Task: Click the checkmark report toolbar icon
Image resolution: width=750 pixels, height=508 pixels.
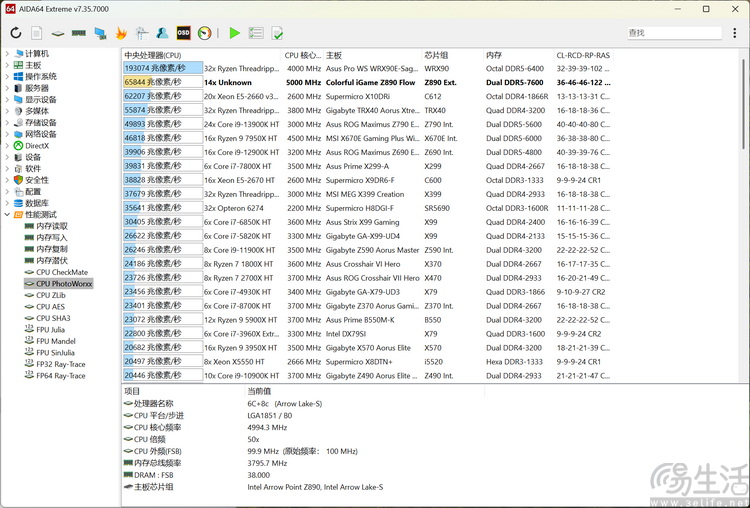Action: [277, 33]
